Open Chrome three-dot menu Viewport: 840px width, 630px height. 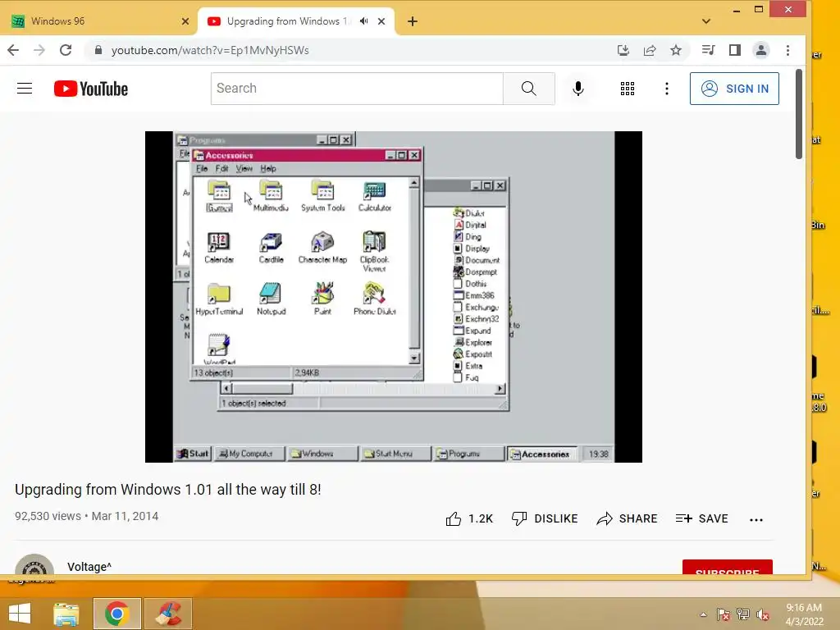(x=787, y=50)
